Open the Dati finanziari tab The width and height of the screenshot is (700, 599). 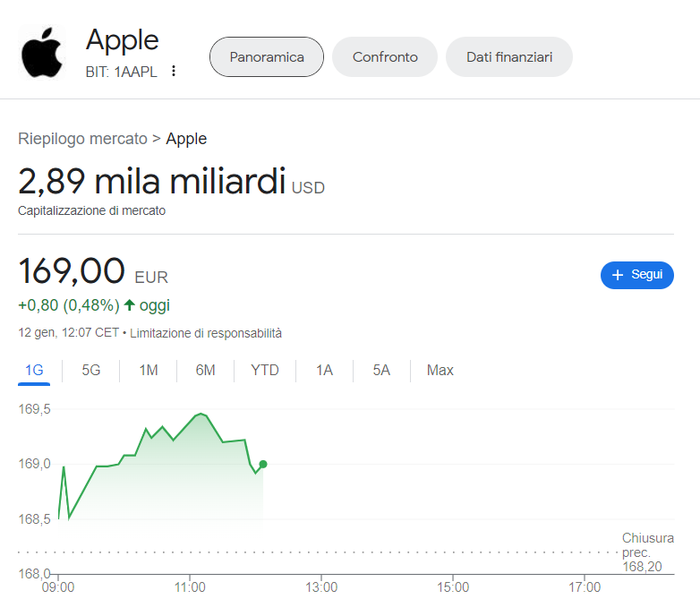tap(509, 57)
